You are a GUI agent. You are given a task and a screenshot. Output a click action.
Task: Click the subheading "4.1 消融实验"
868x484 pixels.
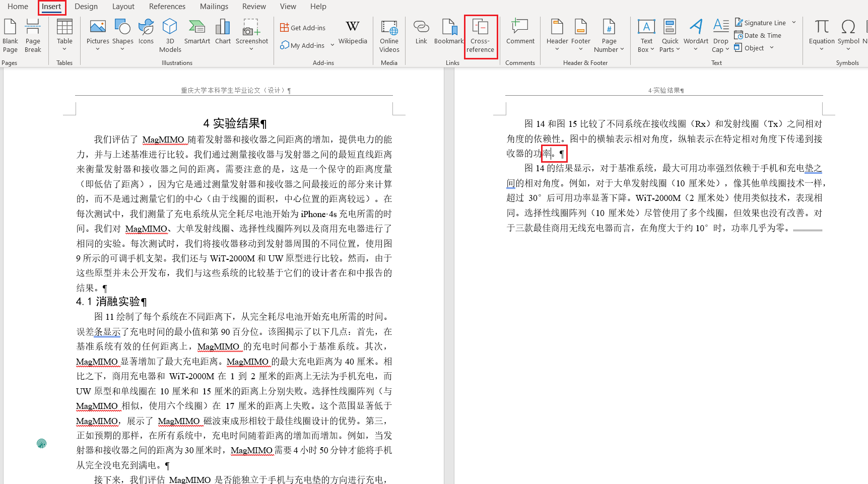click(x=111, y=302)
